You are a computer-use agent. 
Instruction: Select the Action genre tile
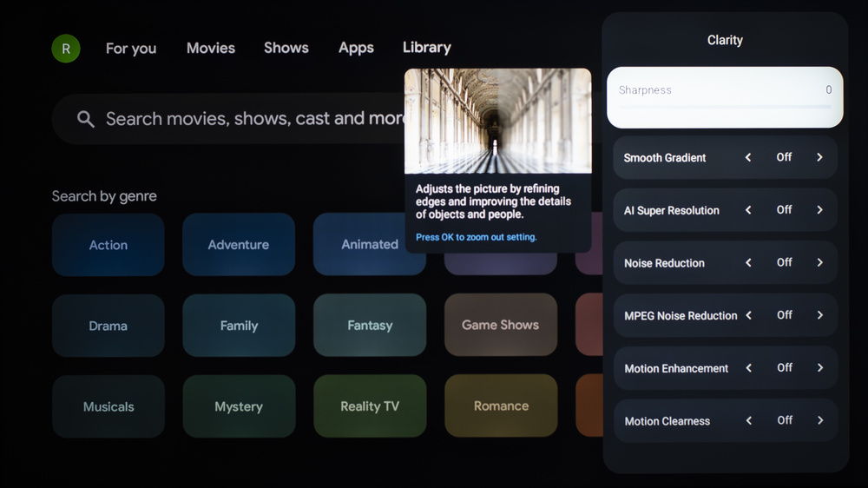(108, 245)
